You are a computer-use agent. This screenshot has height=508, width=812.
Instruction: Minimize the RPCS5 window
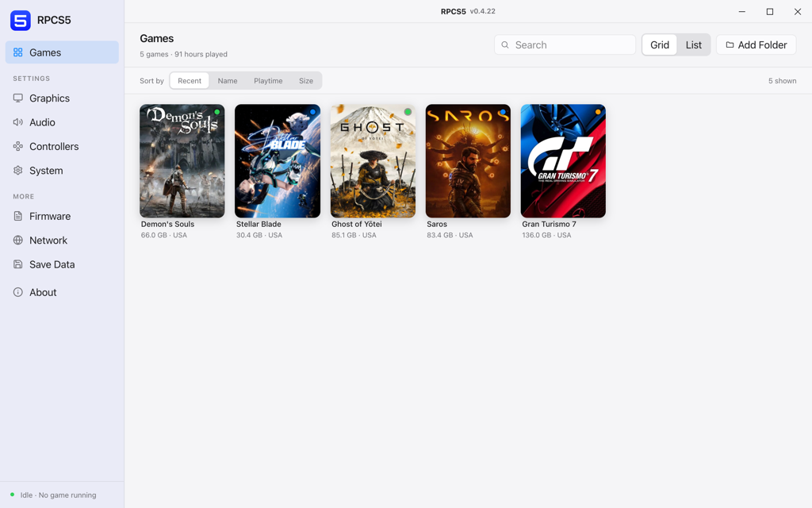click(742, 11)
